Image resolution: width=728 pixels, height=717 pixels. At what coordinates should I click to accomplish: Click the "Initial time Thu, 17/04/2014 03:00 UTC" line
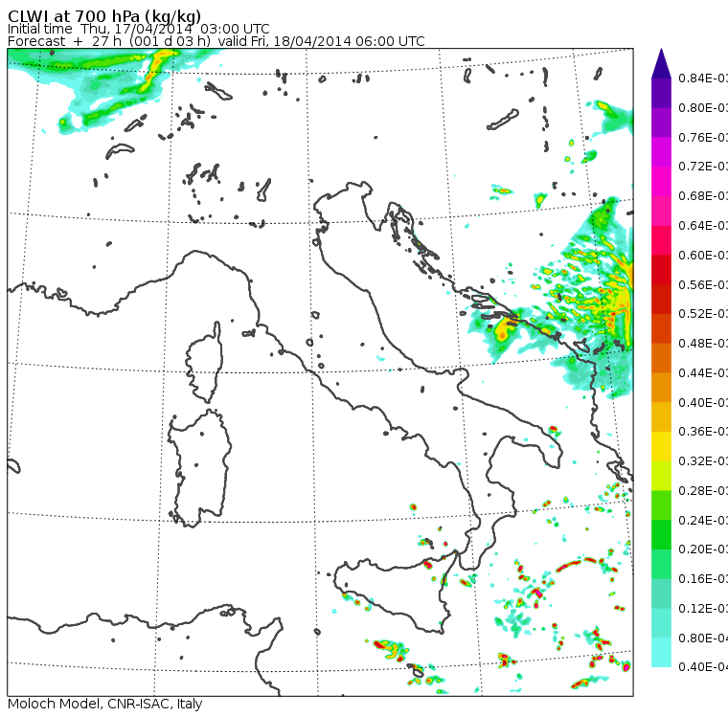click(x=138, y=29)
